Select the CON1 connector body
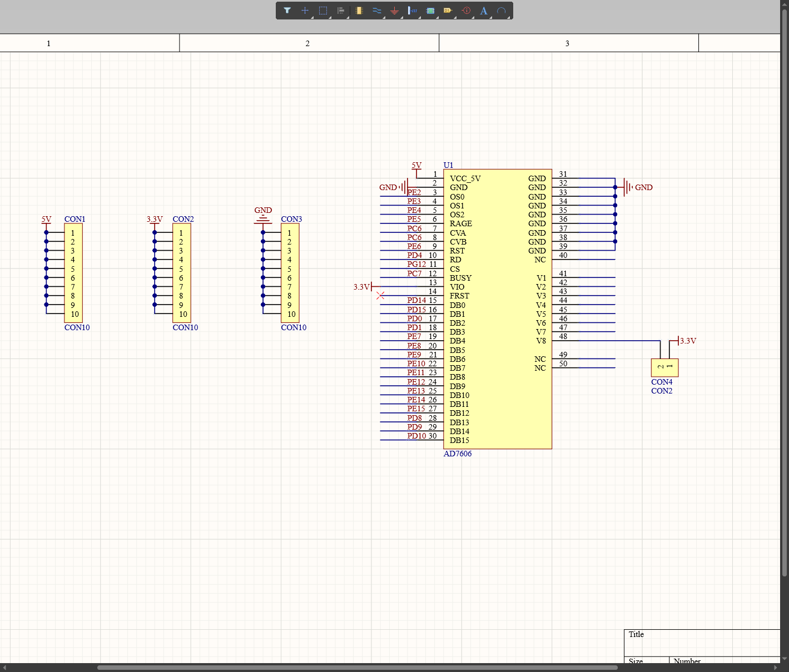This screenshot has height=672, width=789. click(73, 273)
